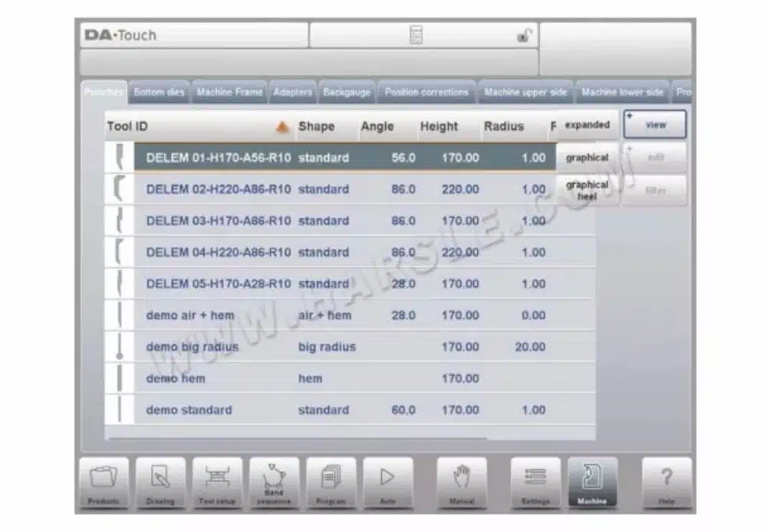Switch to the Backgauge tab
The image size is (767, 532).
click(347, 92)
